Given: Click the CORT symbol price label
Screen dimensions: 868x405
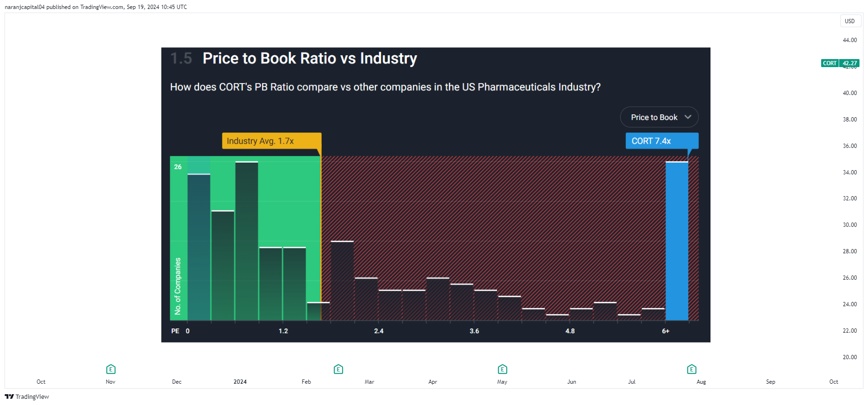Looking at the screenshot, I should [830, 63].
